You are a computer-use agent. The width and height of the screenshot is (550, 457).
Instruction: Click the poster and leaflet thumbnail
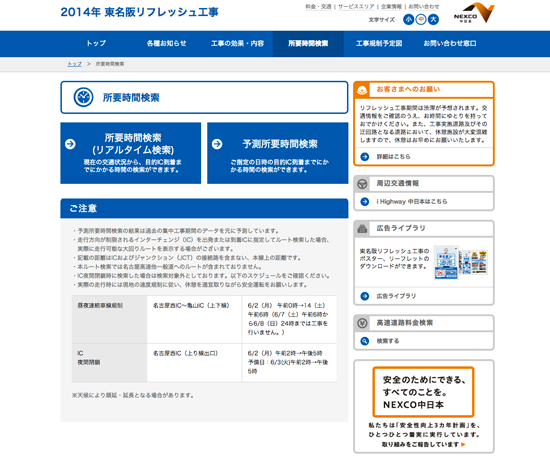point(461,263)
